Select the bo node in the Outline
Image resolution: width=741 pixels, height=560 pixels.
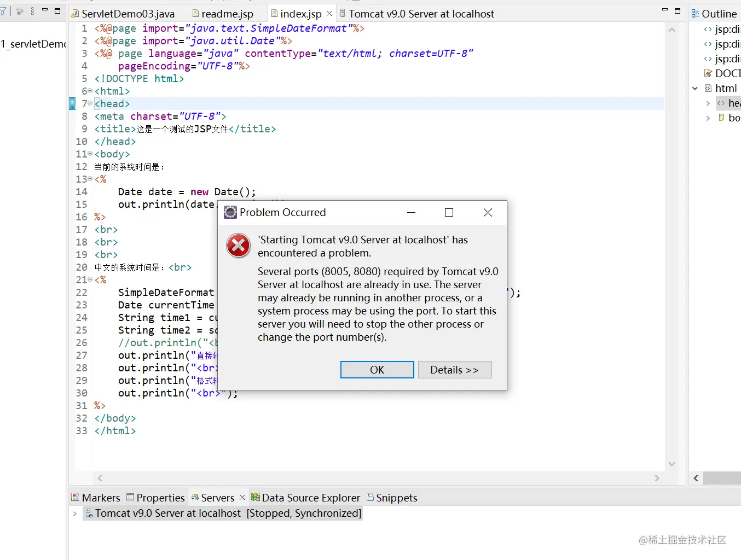pos(729,118)
